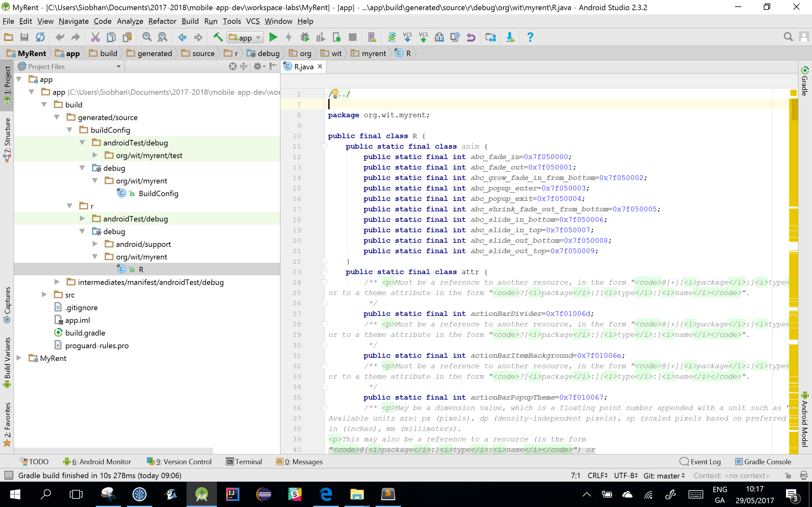Click the Run app button (green play)

pos(273,37)
